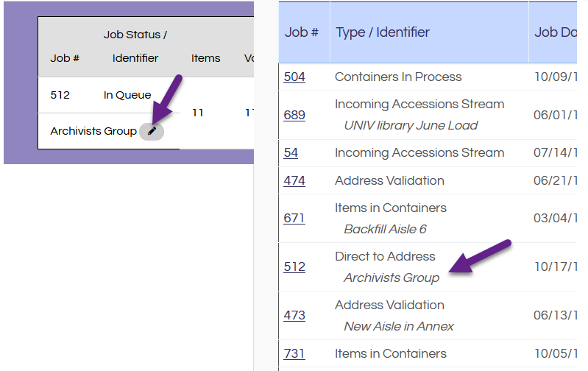Open job number 671 link
Viewport: 588px width, 371px height.
click(294, 218)
